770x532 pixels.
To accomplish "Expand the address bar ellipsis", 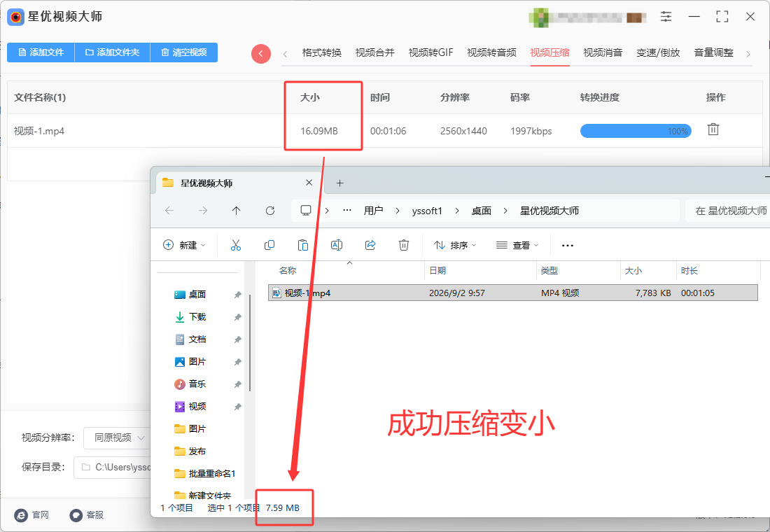I will click(x=347, y=211).
